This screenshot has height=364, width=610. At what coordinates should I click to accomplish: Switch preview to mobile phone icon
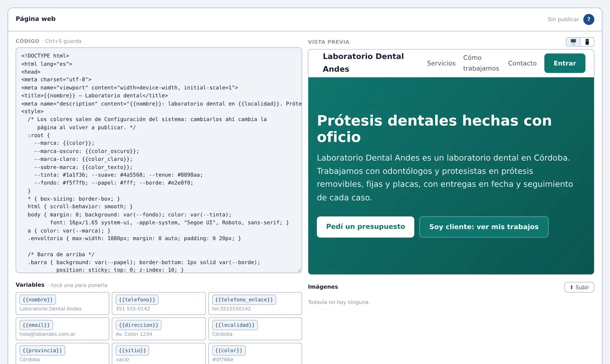point(587,42)
